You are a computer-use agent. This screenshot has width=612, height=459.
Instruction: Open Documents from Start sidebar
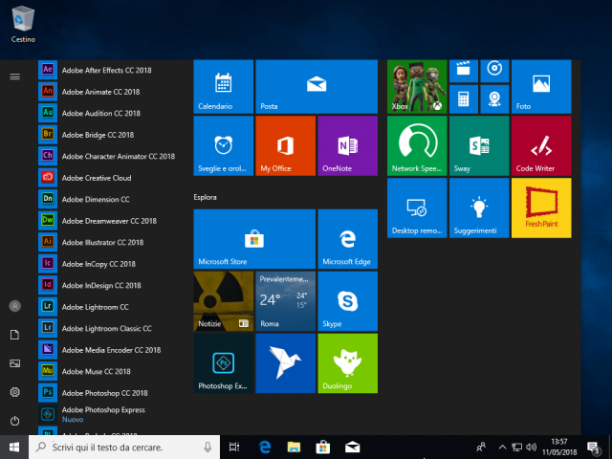15,335
